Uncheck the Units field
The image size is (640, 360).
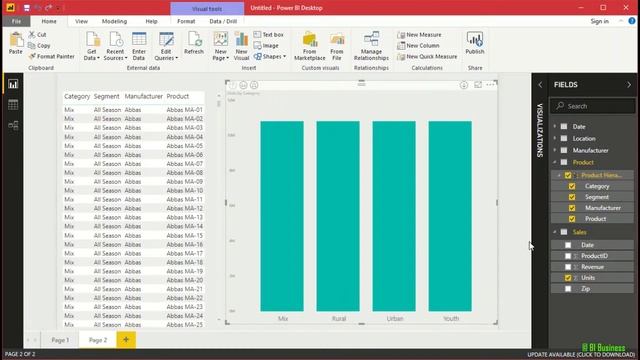click(x=568, y=278)
